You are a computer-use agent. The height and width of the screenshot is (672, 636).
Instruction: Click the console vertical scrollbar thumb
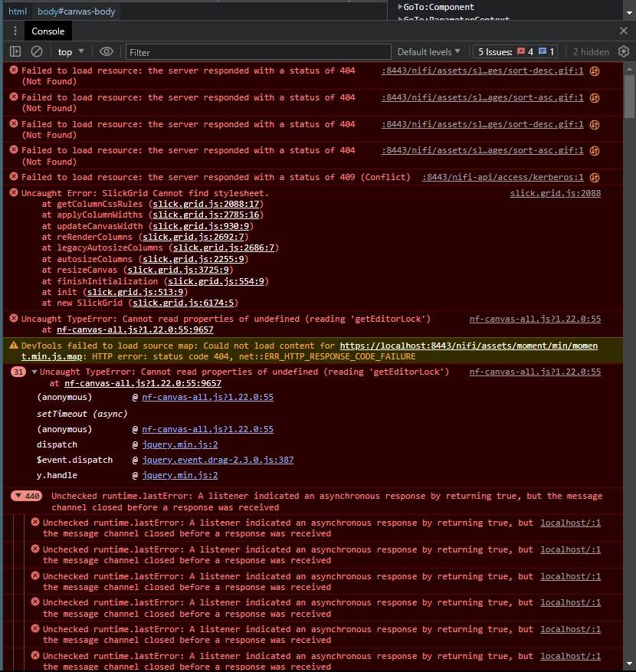[629, 97]
